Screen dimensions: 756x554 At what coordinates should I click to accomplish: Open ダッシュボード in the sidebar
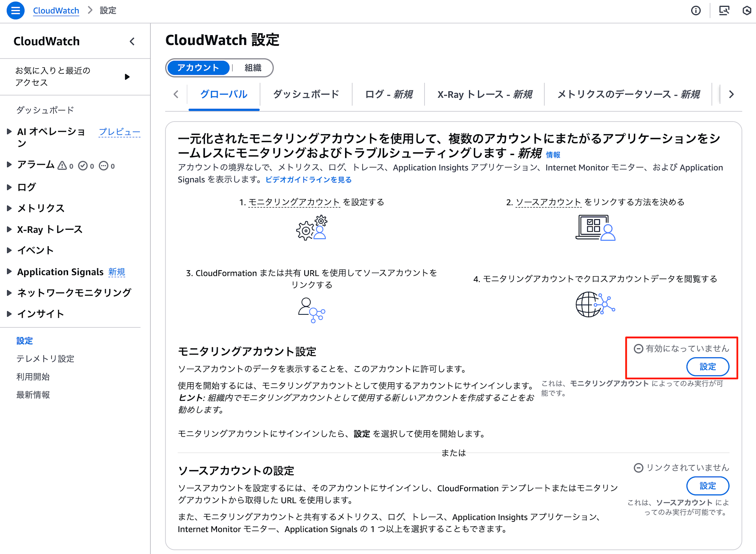point(45,110)
